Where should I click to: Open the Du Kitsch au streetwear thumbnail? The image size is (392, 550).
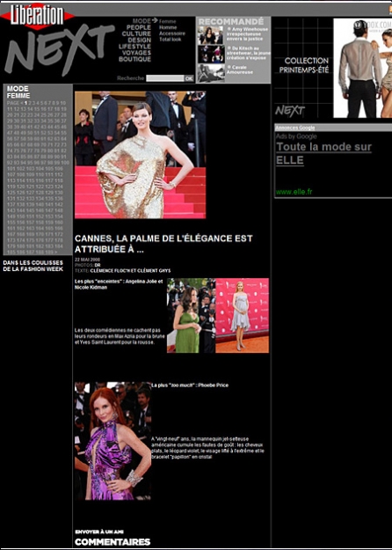pyautogui.click(x=211, y=54)
